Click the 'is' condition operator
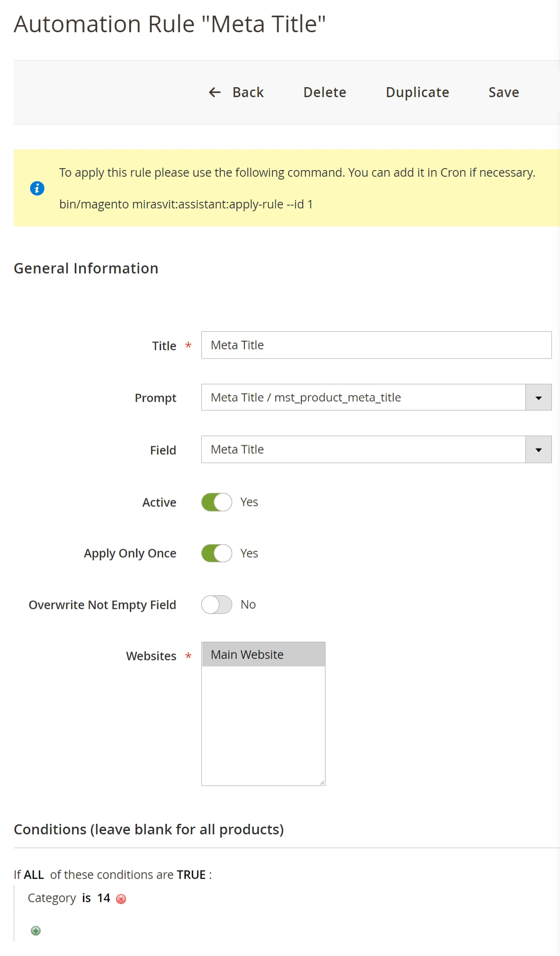 pyautogui.click(x=86, y=898)
